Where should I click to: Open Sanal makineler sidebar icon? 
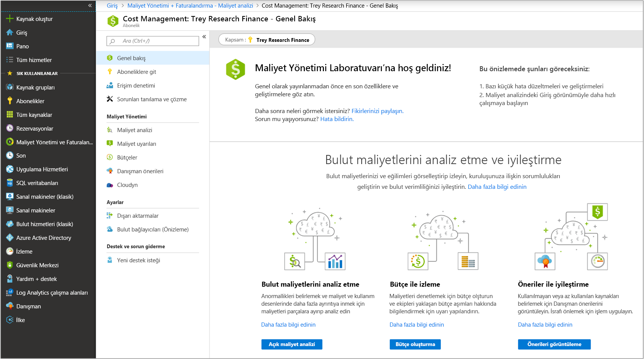click(10, 210)
